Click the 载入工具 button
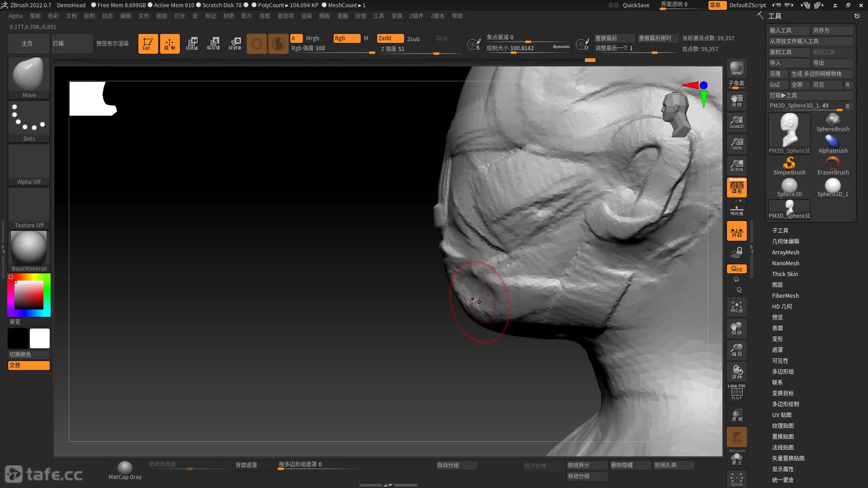Screen dimensions: 868x488 (789, 30)
